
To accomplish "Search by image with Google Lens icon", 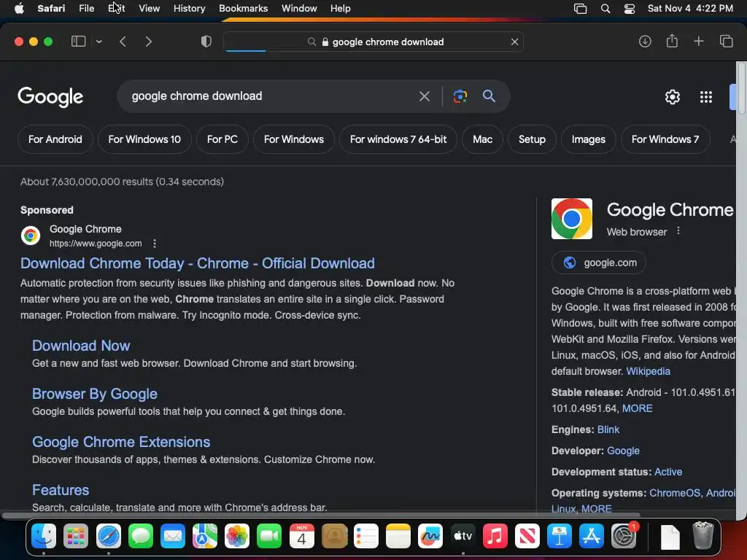I will point(460,96).
